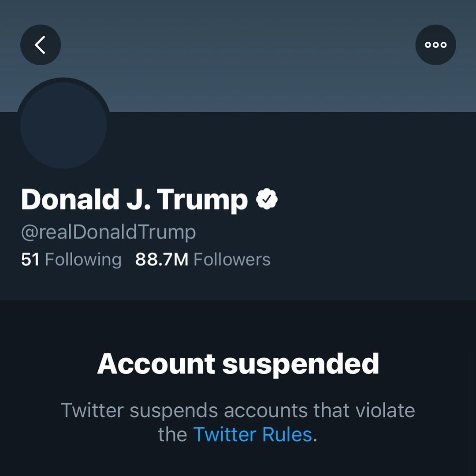Go back using the left arrow button
Screen dimensions: 476x476
pyautogui.click(x=41, y=45)
